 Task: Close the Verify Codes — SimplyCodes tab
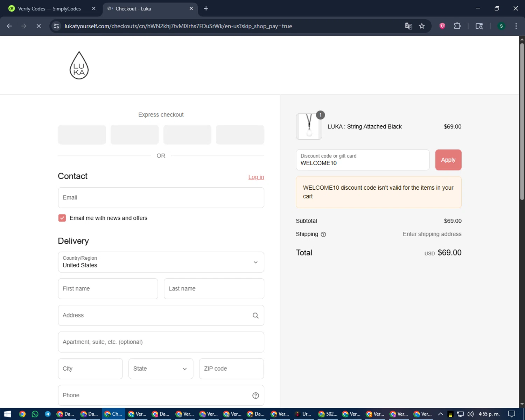tap(93, 8)
